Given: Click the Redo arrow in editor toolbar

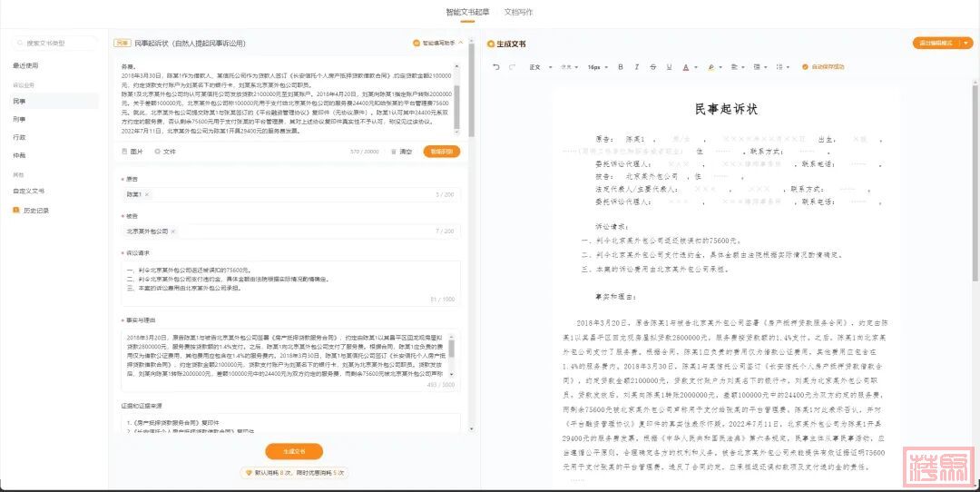Looking at the screenshot, I should (512, 67).
